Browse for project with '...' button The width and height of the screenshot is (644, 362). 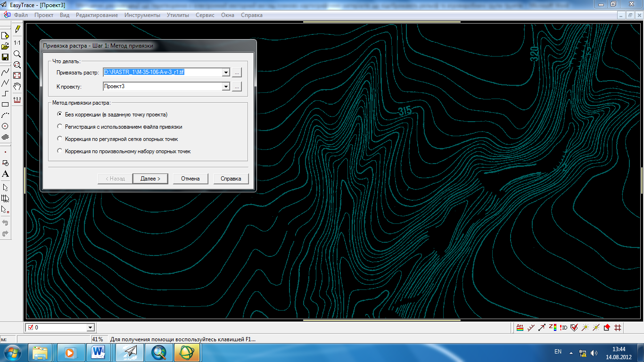[237, 87]
